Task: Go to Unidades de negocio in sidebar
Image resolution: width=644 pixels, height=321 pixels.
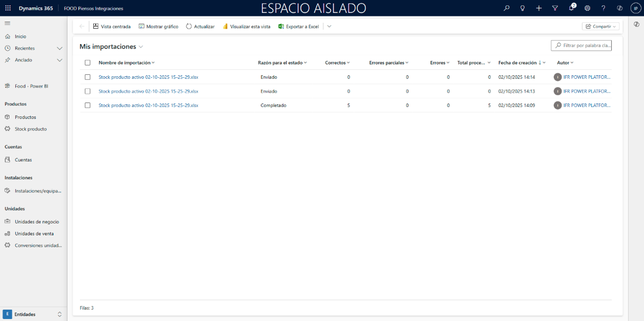Action: tap(37, 222)
